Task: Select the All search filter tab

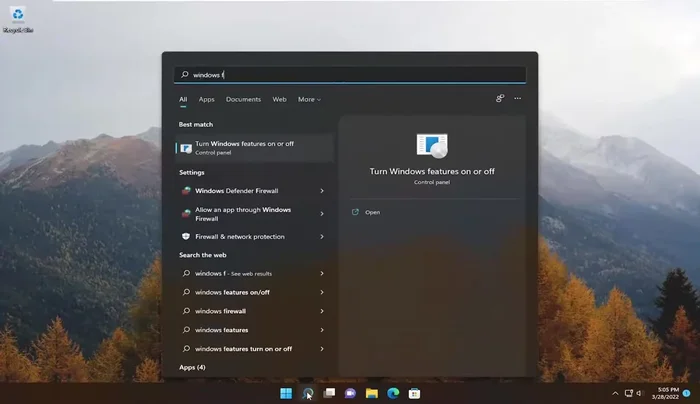Action: pos(183,100)
